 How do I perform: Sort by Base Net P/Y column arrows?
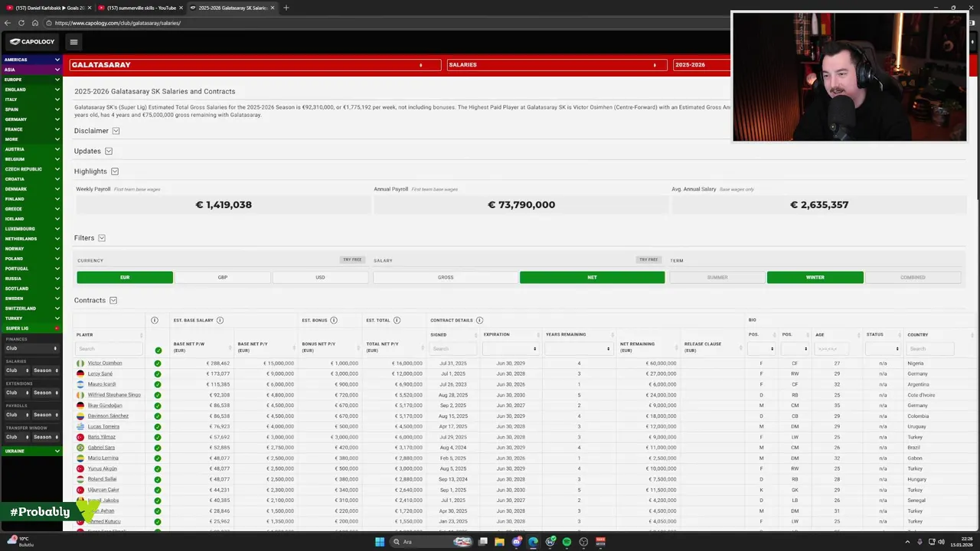295,347
